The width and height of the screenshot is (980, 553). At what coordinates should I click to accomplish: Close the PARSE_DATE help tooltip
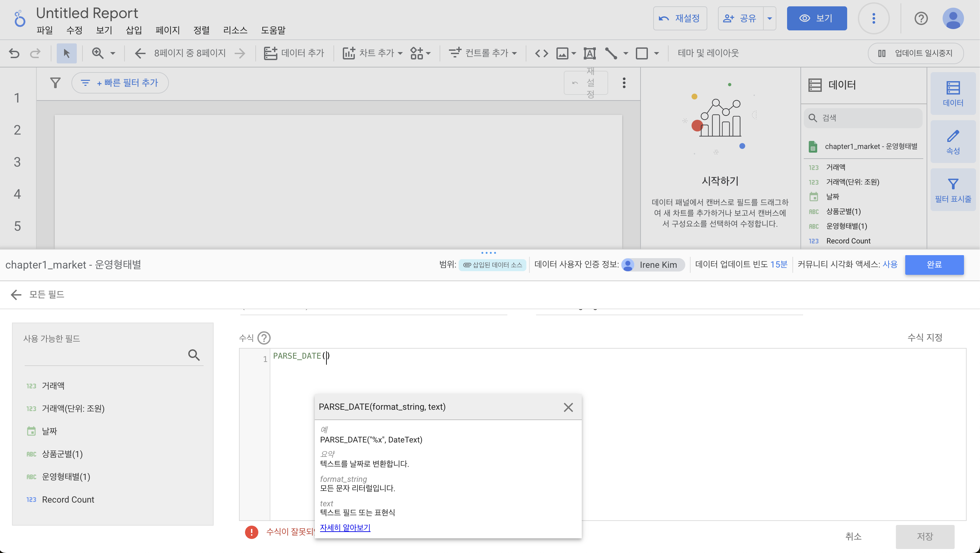pyautogui.click(x=568, y=408)
